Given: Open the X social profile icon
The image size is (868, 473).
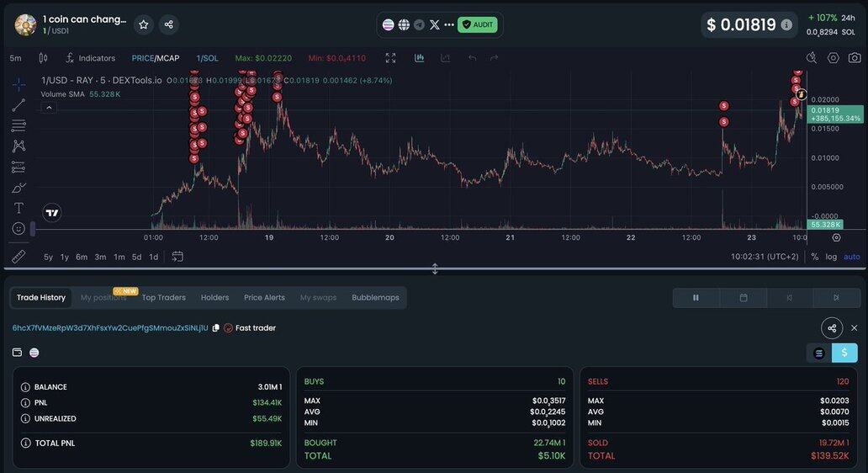Looking at the screenshot, I should pyautogui.click(x=435, y=24).
